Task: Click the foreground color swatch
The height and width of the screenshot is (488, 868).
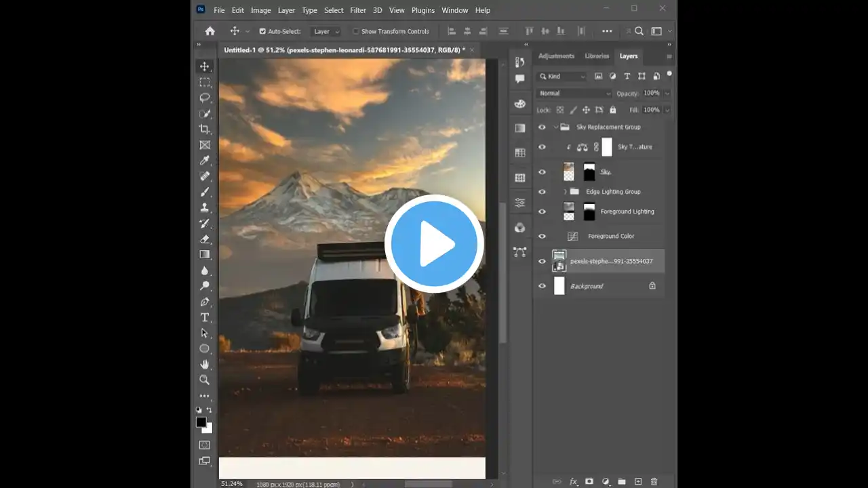Action: coord(201,422)
